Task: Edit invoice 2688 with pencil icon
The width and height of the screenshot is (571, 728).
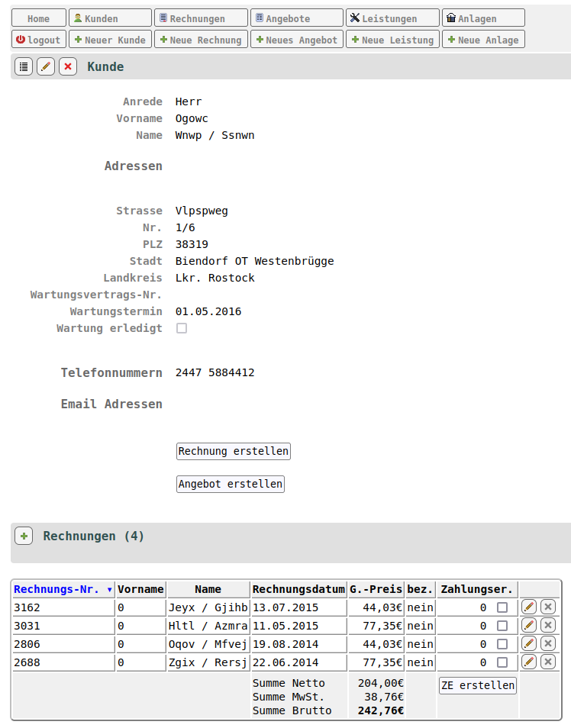Action: 529,662
